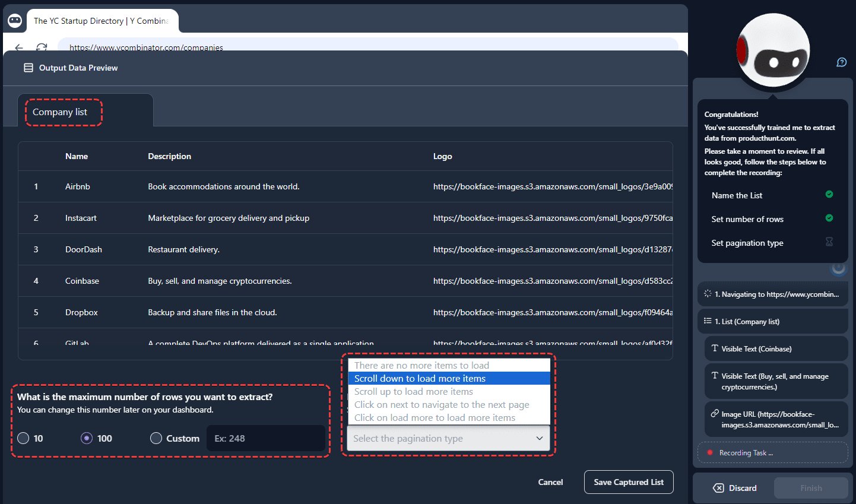Click the navigating spinner icon in step 1
The image size is (856, 504).
click(x=708, y=293)
